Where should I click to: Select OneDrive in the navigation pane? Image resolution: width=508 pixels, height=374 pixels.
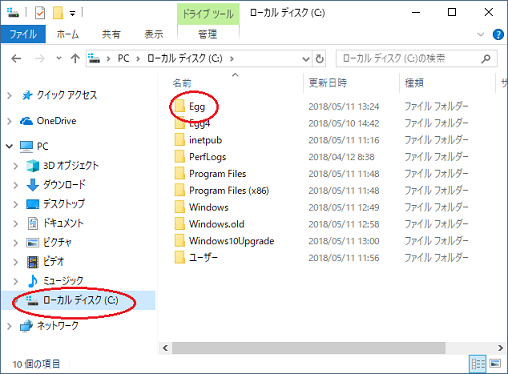56,121
